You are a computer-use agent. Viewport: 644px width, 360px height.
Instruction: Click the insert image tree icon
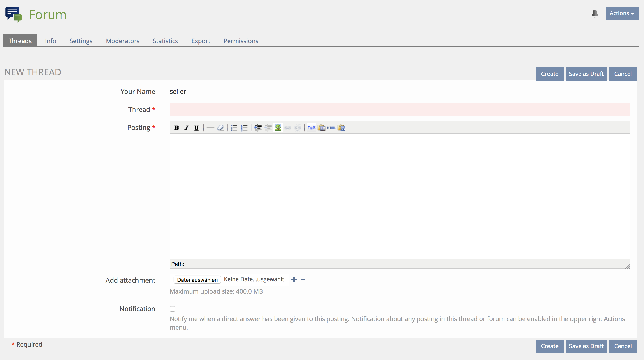[x=278, y=128]
